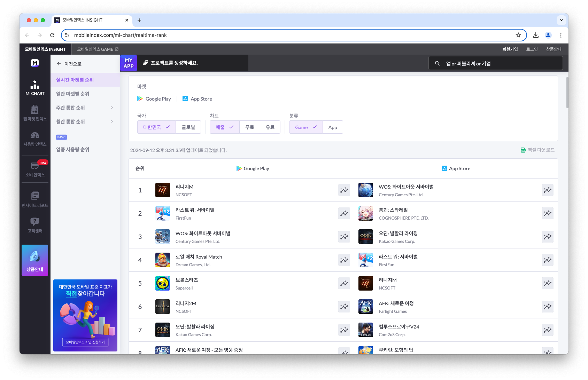Open 업종 사용량 순위 menu item

click(x=85, y=149)
